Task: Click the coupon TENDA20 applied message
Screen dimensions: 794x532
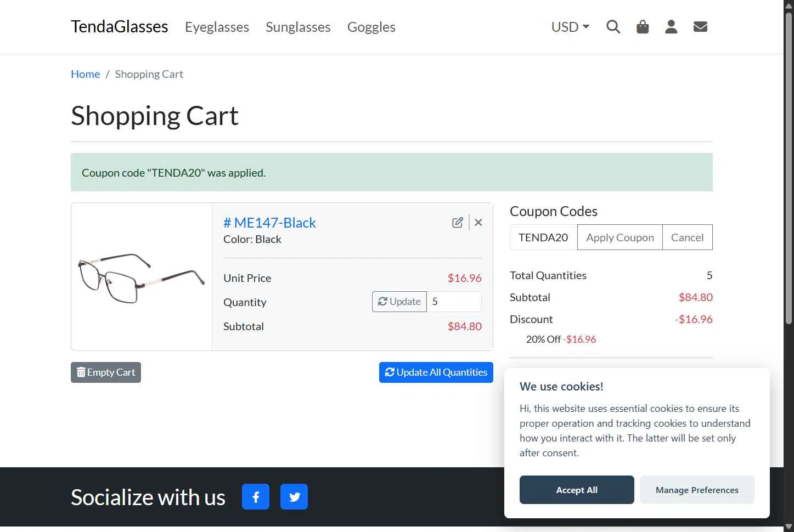Action: (392, 172)
